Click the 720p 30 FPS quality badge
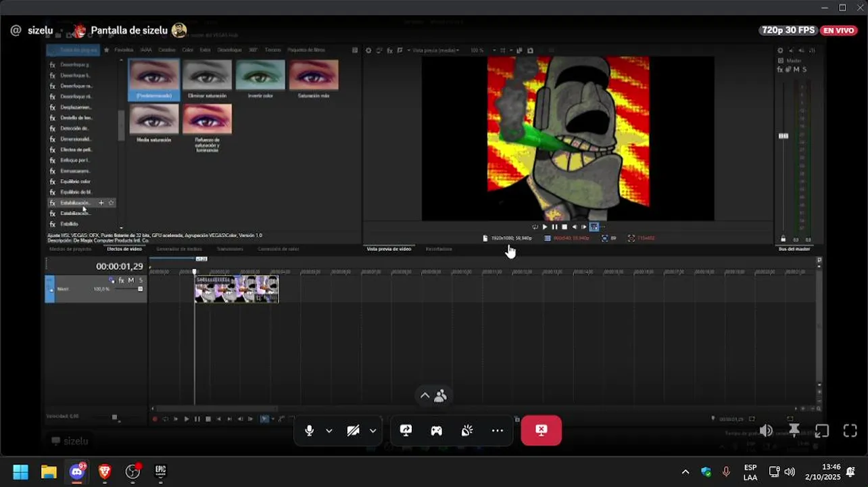The image size is (868, 487). (x=788, y=30)
